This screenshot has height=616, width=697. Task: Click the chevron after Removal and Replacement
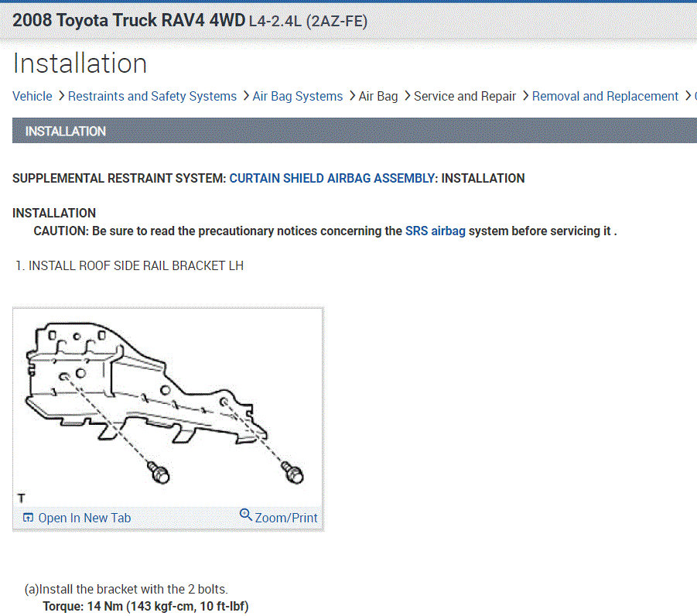(688, 96)
